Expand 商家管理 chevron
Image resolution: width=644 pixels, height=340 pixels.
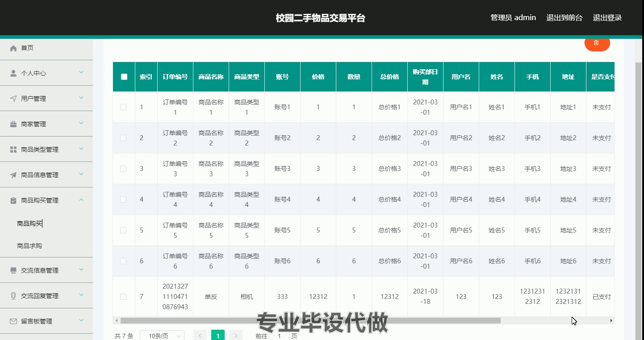[81, 123]
